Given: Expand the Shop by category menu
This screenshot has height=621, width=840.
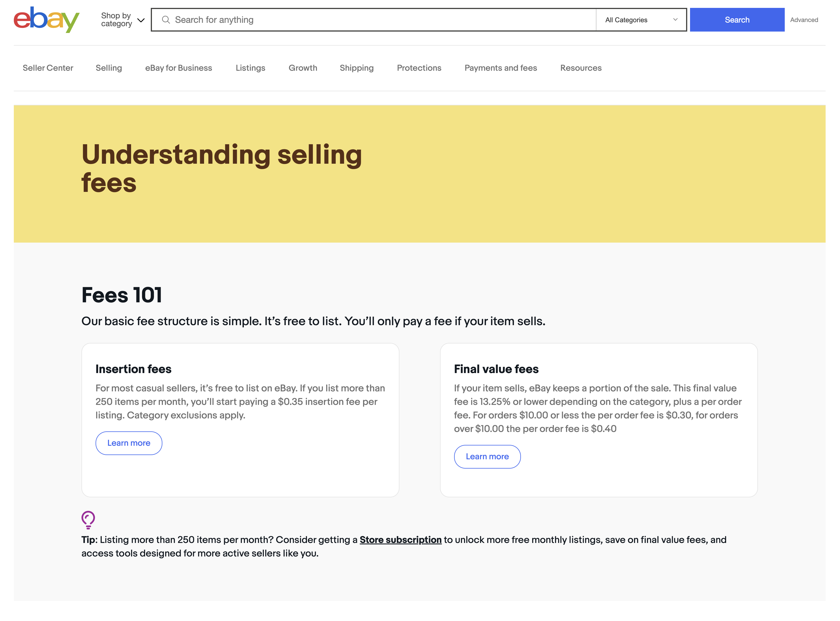Looking at the screenshot, I should (x=123, y=19).
